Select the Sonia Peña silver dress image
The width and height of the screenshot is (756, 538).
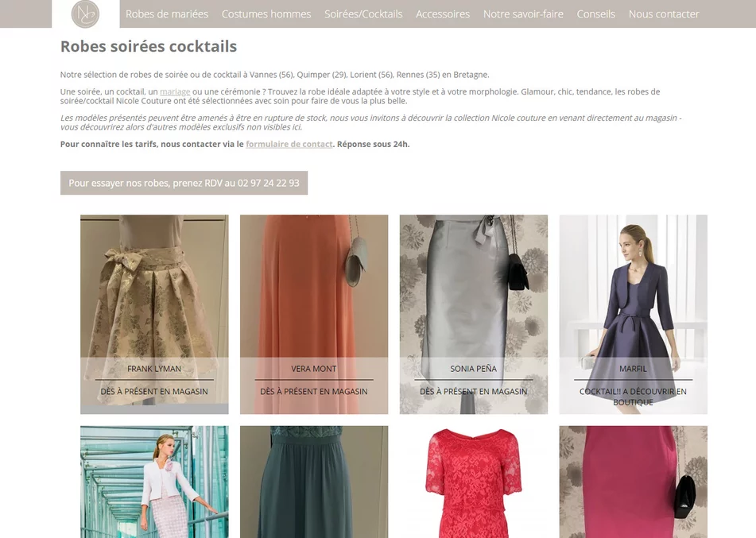(473, 286)
